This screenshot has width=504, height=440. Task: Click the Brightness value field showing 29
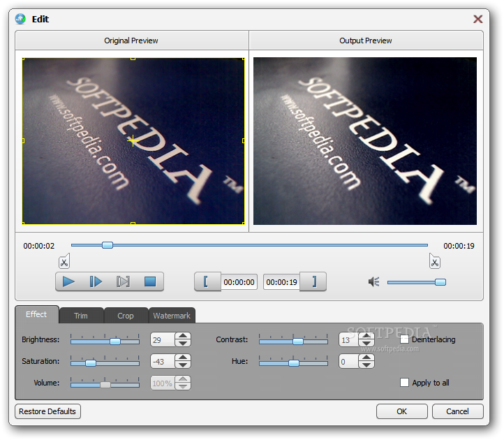pos(163,339)
